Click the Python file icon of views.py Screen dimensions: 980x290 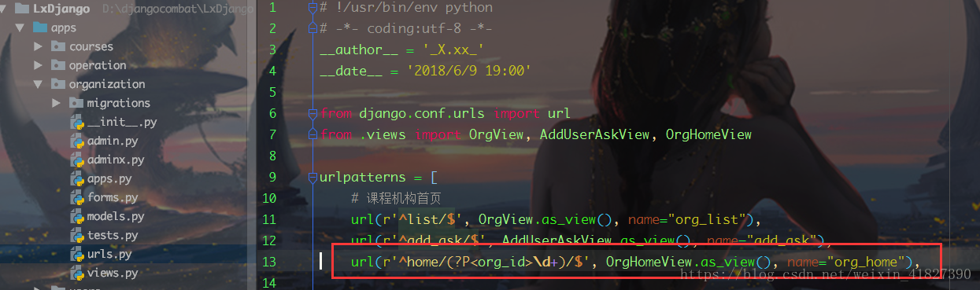(77, 273)
